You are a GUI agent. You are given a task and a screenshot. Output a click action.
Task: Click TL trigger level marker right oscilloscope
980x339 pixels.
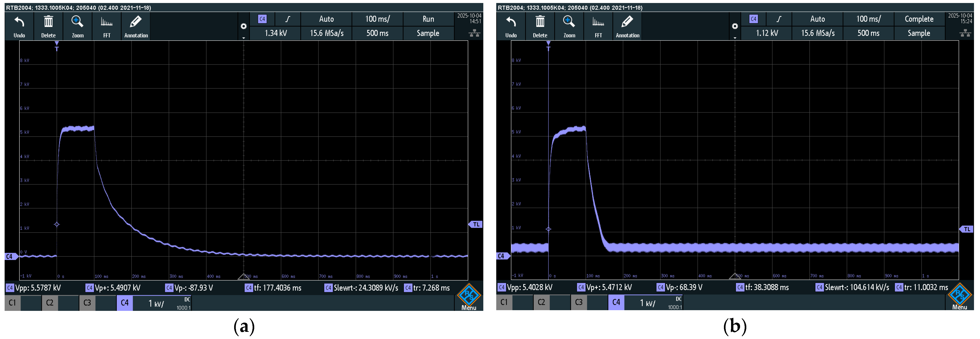point(967,229)
